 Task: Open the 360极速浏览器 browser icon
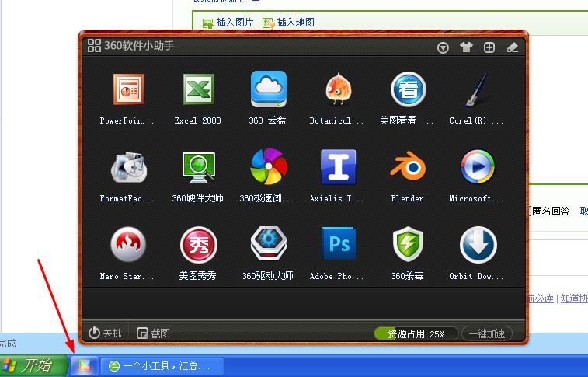(269, 166)
